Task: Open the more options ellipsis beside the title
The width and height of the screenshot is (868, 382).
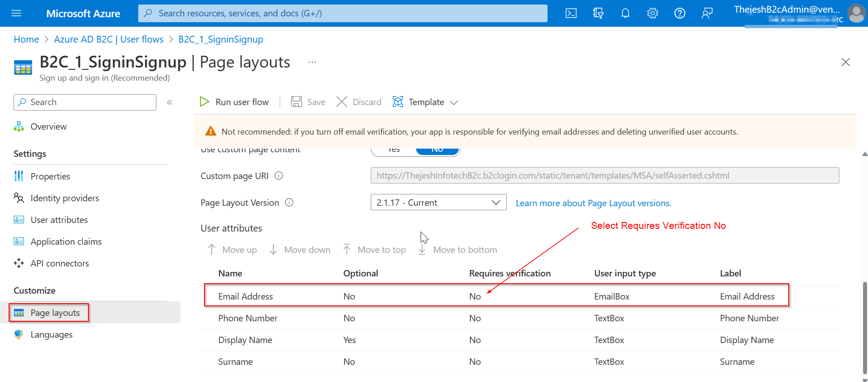Action: click(312, 62)
